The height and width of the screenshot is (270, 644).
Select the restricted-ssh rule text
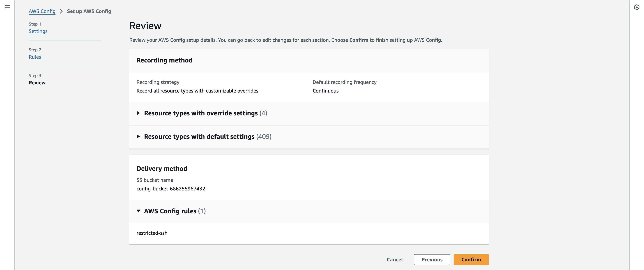[152, 233]
